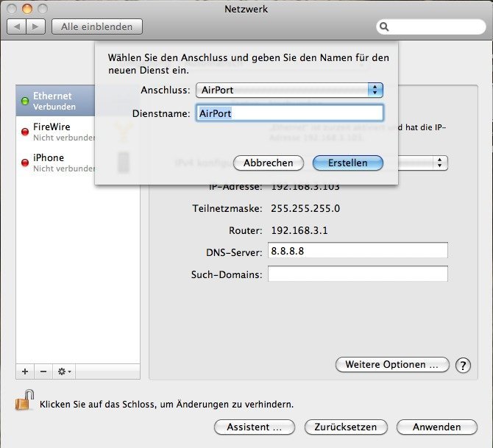Image resolution: width=493 pixels, height=448 pixels.
Task: Minimize the Netzwerk window with the orange button
Action: 27,9
